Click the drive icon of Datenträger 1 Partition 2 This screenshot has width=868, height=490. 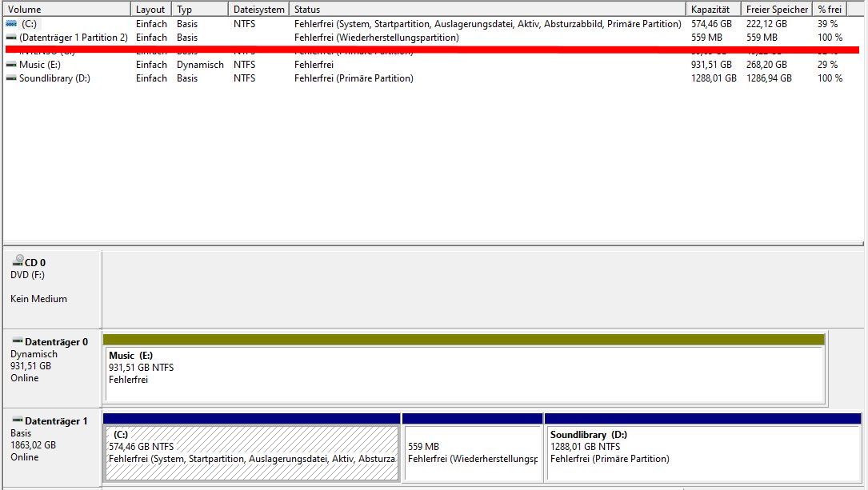point(11,38)
